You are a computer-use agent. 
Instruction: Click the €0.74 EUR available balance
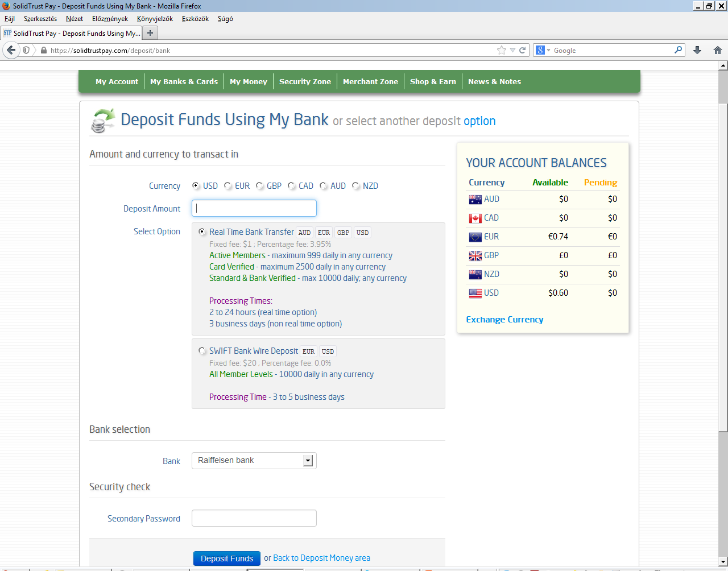(558, 237)
